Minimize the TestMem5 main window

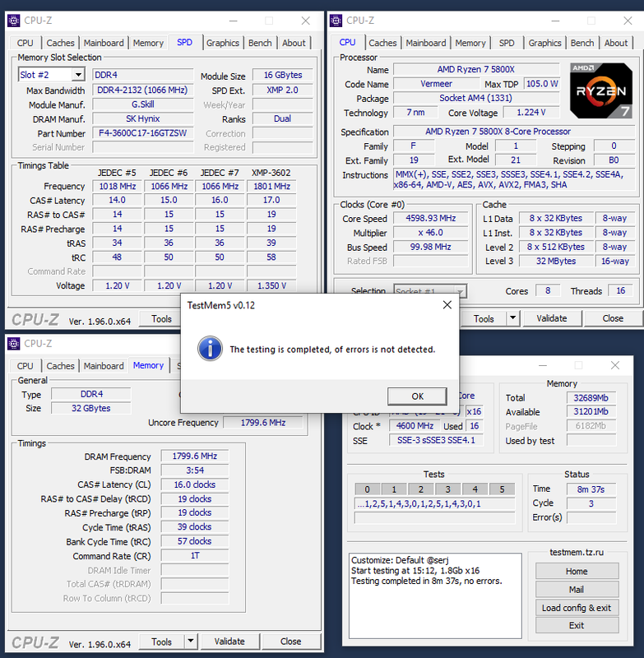point(543,365)
